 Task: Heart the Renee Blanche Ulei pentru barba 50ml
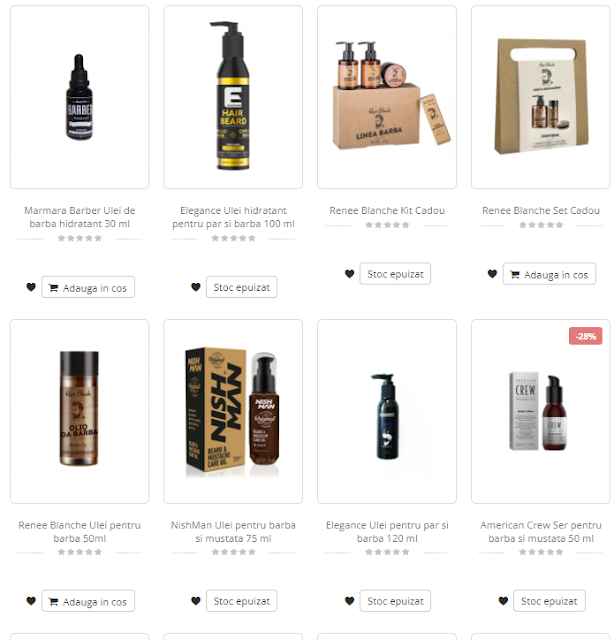pyautogui.click(x=31, y=601)
